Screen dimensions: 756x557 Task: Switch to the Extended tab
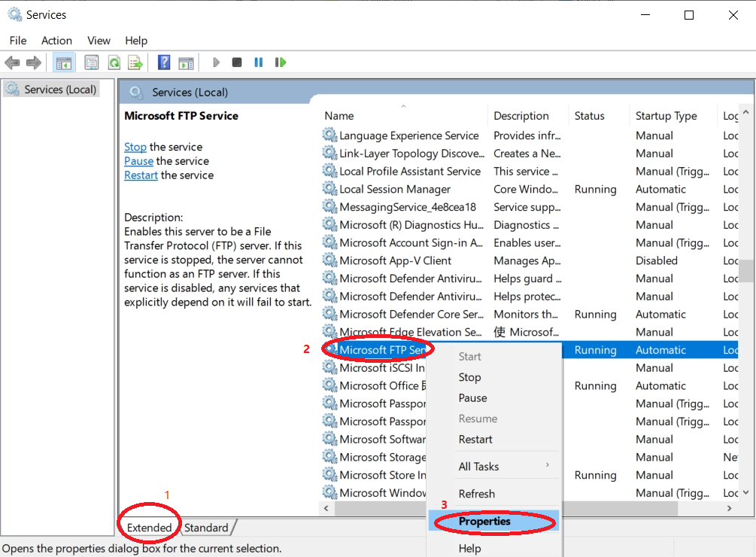150,528
